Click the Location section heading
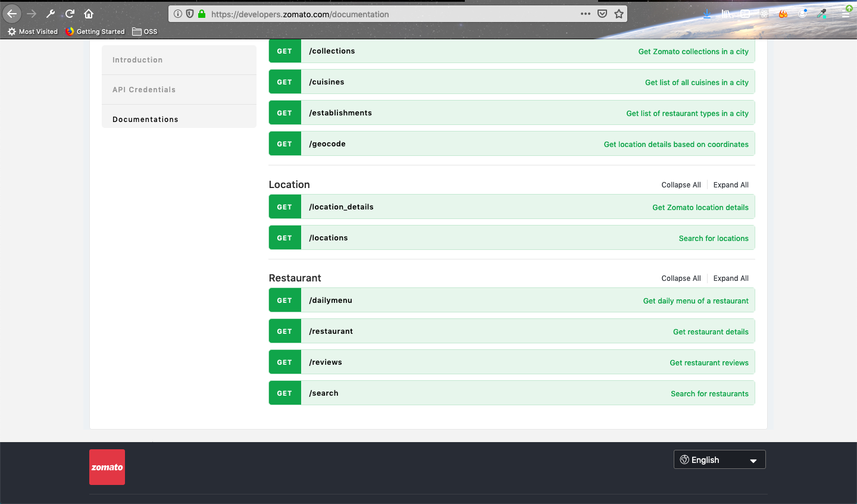 coord(289,184)
